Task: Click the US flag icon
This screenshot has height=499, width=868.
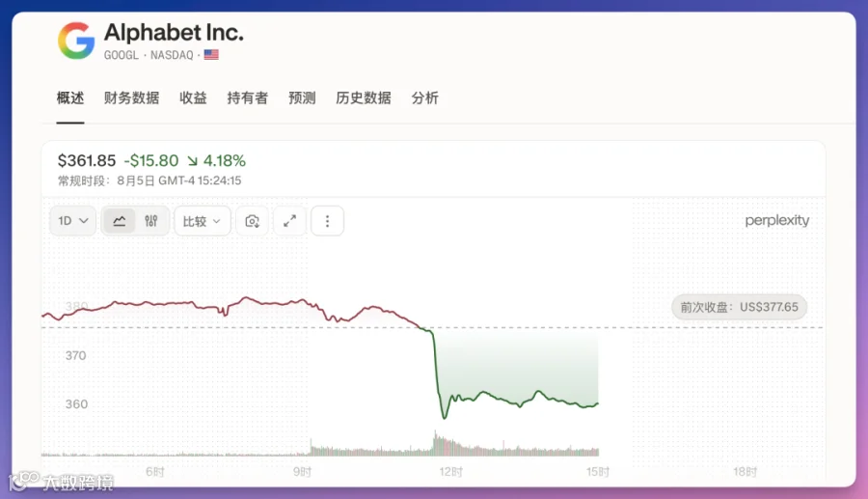Action: click(x=211, y=55)
